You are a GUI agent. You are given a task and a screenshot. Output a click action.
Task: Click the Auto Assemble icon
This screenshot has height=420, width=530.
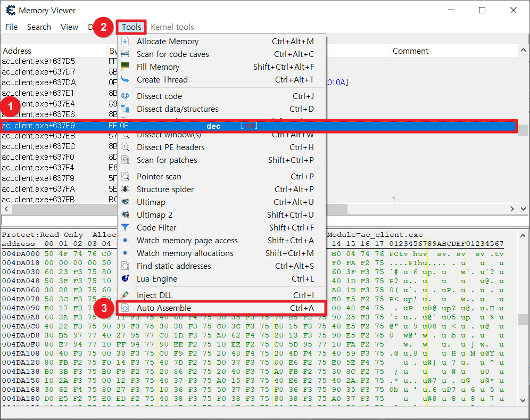(125, 308)
